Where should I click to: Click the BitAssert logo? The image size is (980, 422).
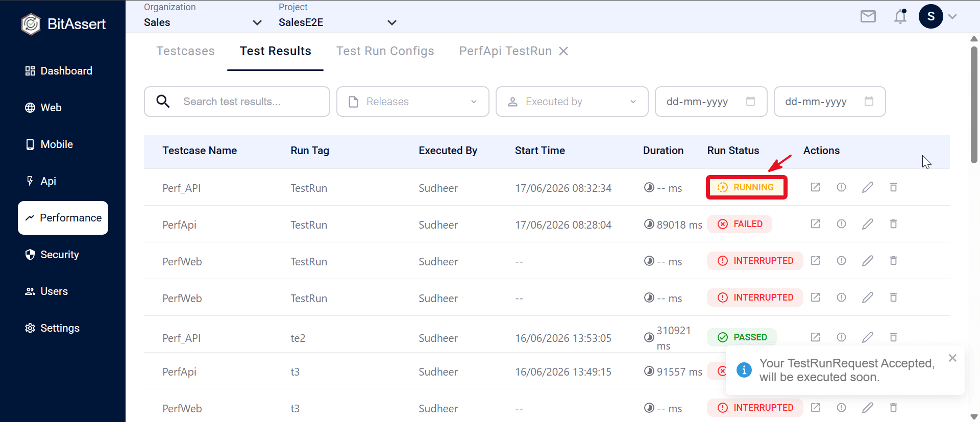click(x=63, y=24)
